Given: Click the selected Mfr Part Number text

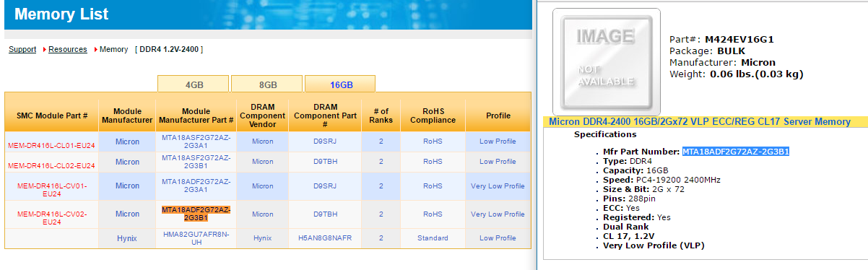Looking at the screenshot, I should 736,152.
